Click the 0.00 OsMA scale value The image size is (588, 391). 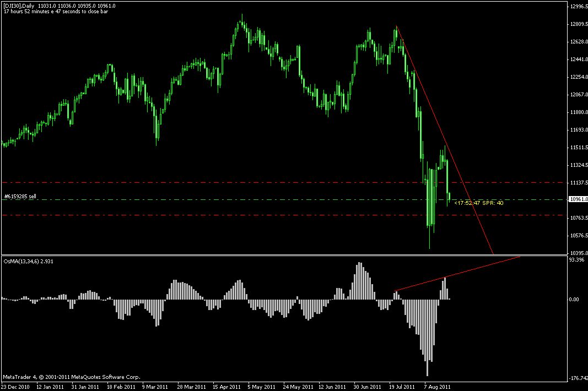(x=574, y=299)
